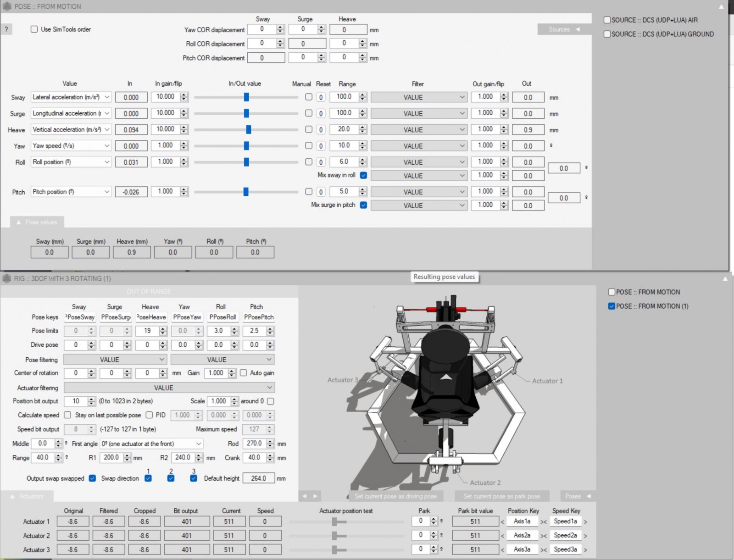
Task: Collapse the POSE window using its top-right arrow
Action: (x=721, y=6)
